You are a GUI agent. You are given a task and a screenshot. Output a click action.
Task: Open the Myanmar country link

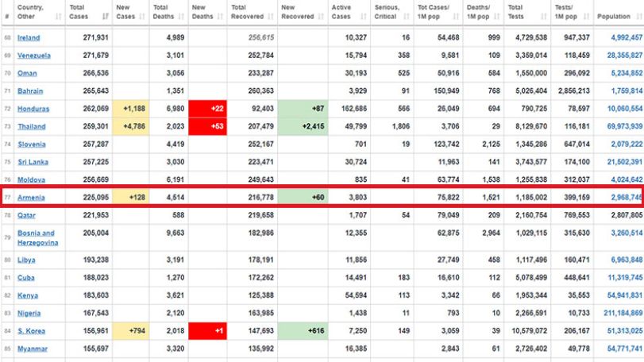[33, 349]
